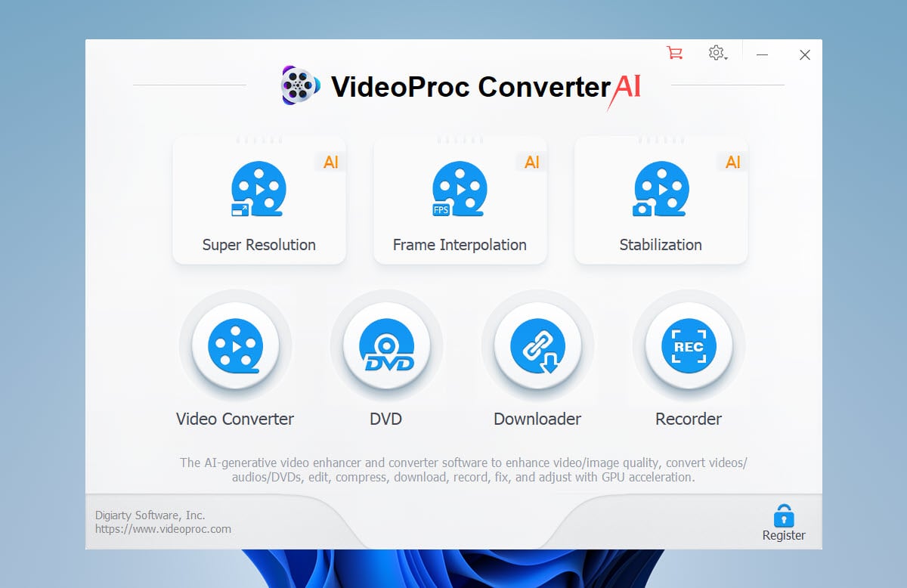Launch the Downloader link-arrow icon
This screenshot has height=588, width=907.
point(537,346)
